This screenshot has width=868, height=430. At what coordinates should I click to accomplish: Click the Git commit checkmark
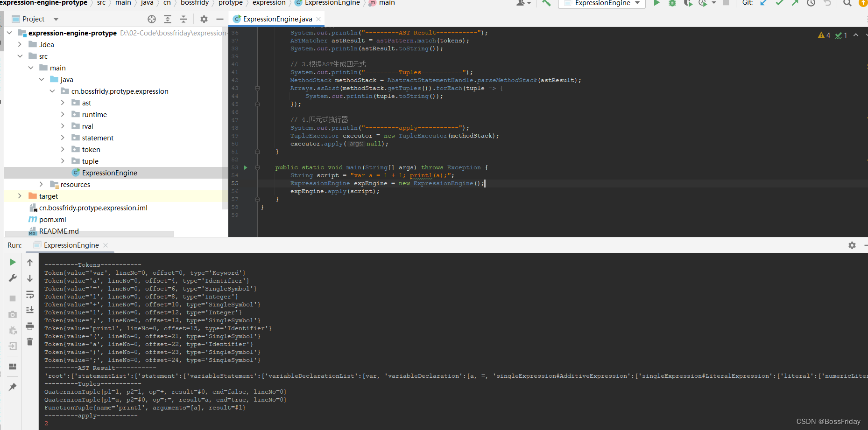779,3
